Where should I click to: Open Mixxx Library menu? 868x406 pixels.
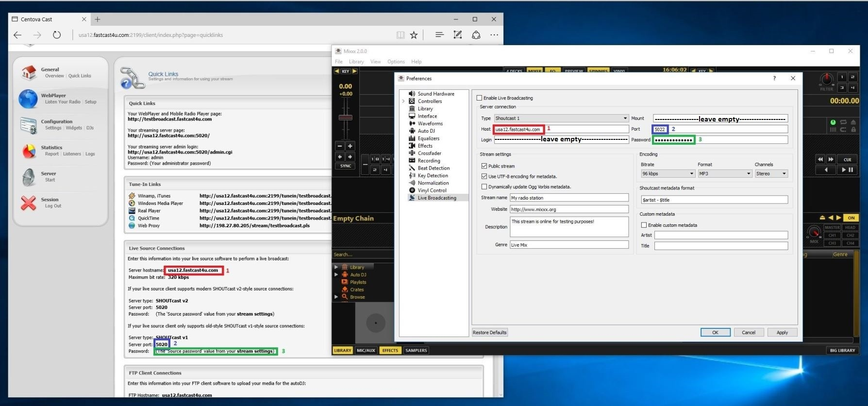[356, 62]
